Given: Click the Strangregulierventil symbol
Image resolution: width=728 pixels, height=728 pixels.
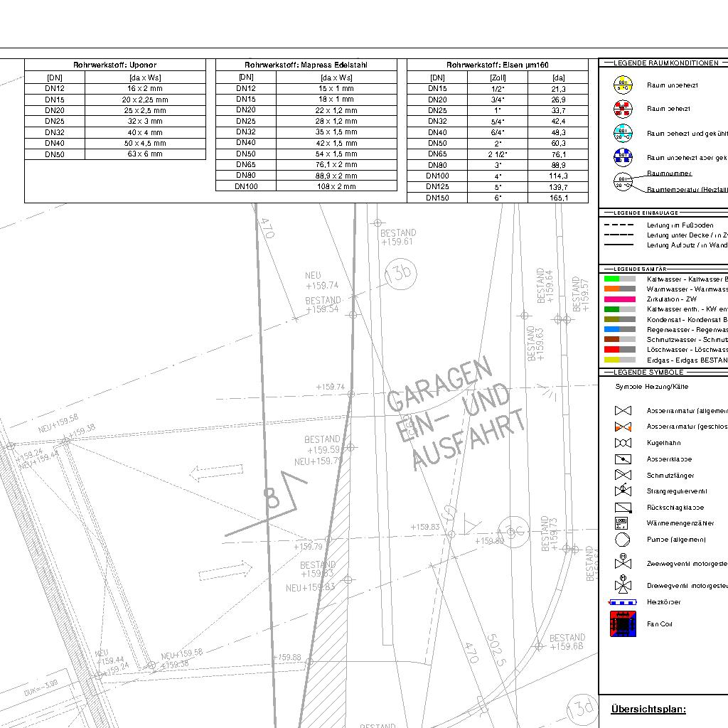Looking at the screenshot, I should click(623, 491).
